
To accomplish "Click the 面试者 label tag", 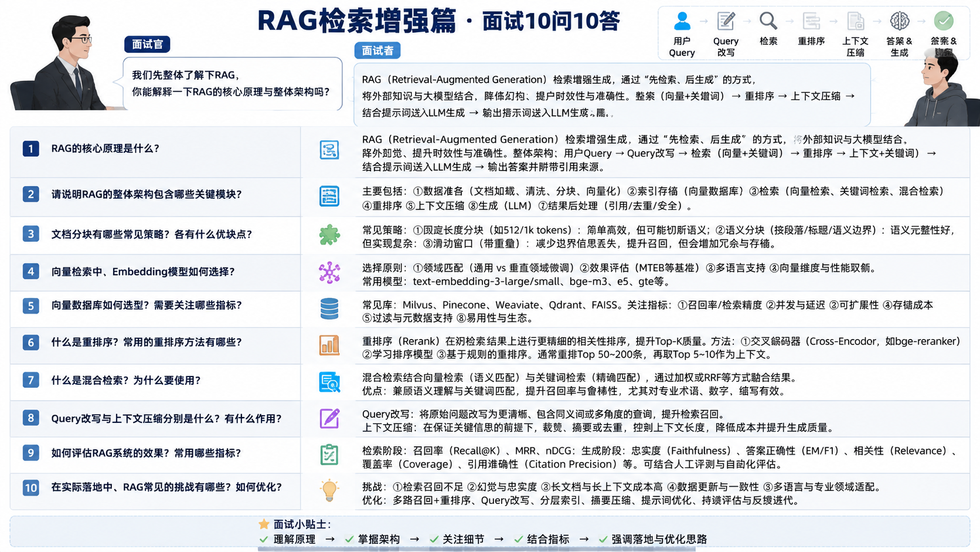I will [x=377, y=50].
